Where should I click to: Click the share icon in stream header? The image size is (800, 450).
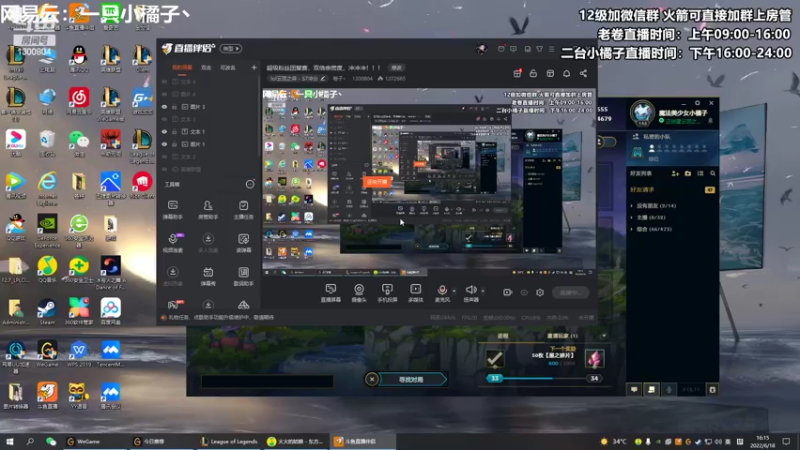point(583,73)
